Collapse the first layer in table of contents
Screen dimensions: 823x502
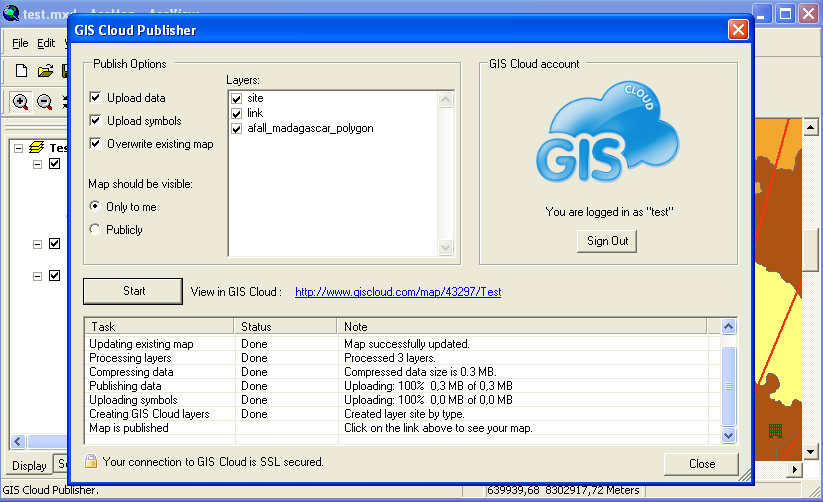(37, 164)
